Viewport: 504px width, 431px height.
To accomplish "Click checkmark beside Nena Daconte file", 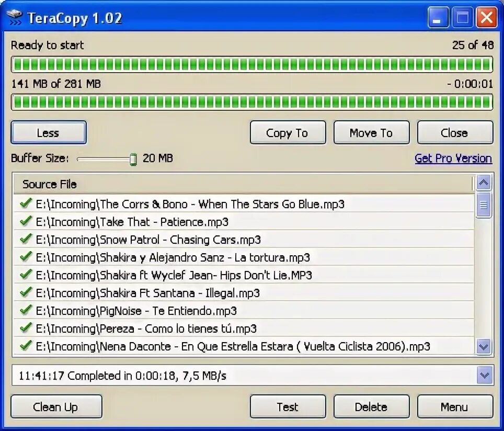I will 26,345.
